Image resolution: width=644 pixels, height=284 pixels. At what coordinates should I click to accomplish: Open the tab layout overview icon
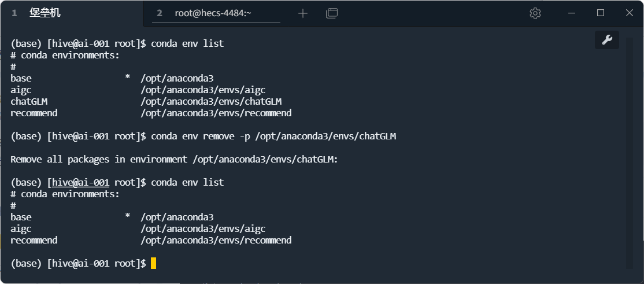[x=332, y=13]
